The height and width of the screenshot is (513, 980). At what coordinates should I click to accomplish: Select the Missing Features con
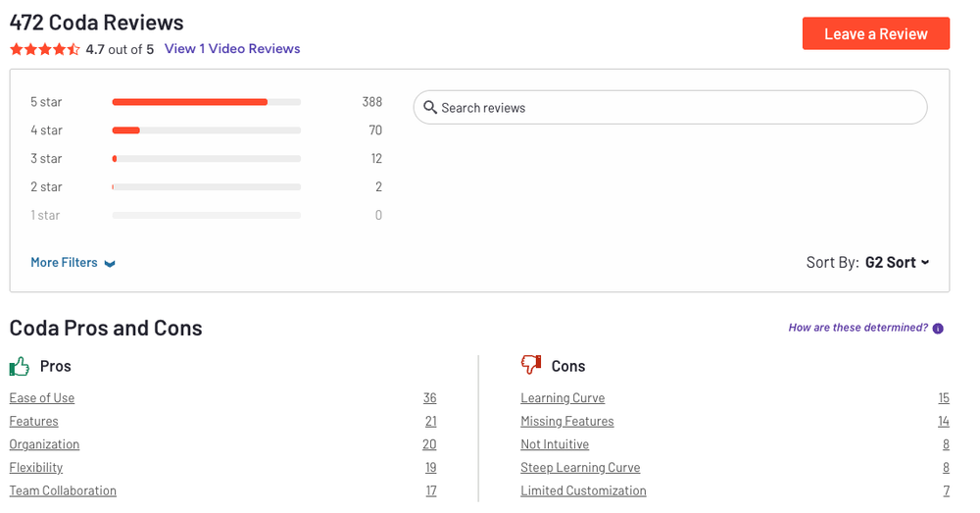point(567,422)
